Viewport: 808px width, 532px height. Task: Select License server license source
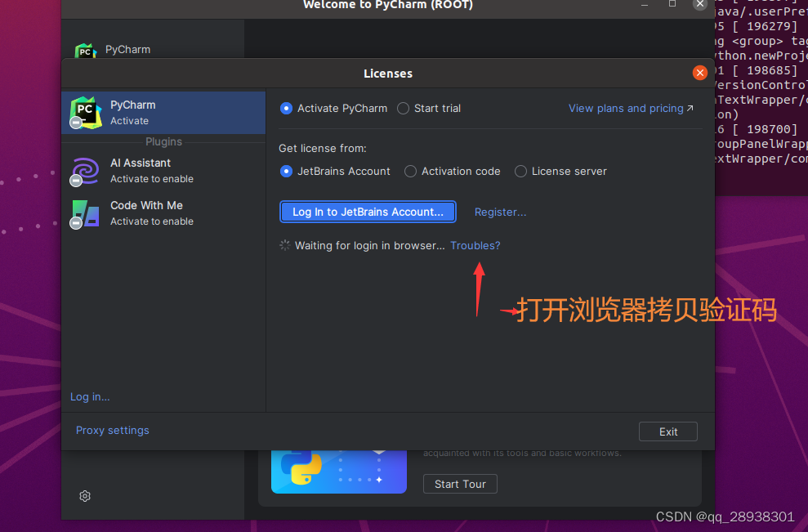point(560,171)
